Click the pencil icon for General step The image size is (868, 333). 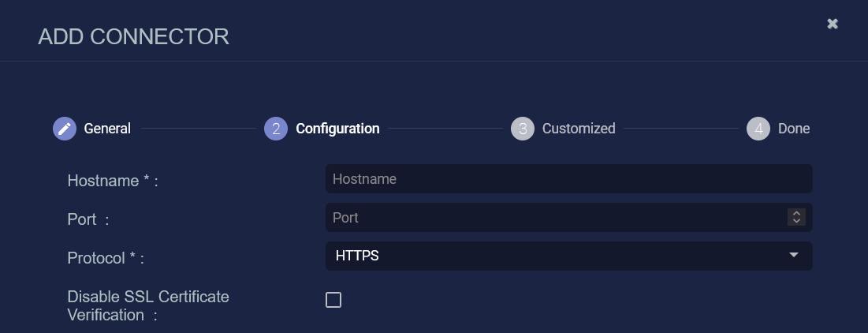coord(64,129)
